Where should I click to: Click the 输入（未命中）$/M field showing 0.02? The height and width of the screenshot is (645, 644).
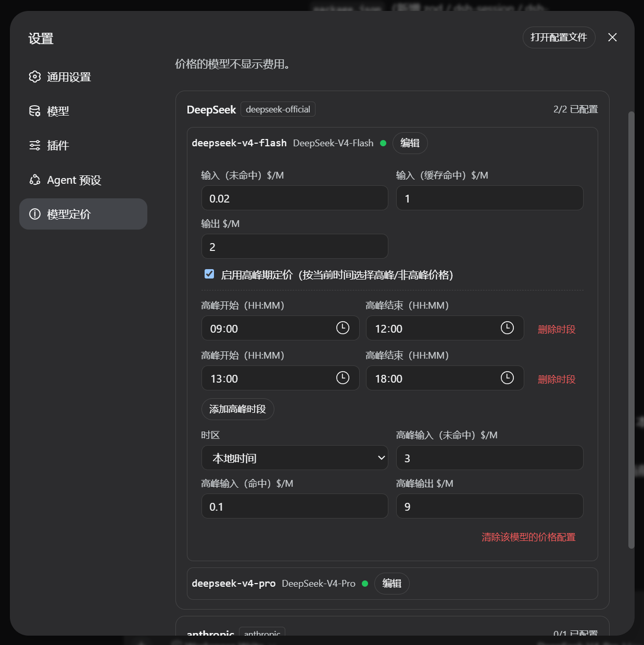coord(295,198)
